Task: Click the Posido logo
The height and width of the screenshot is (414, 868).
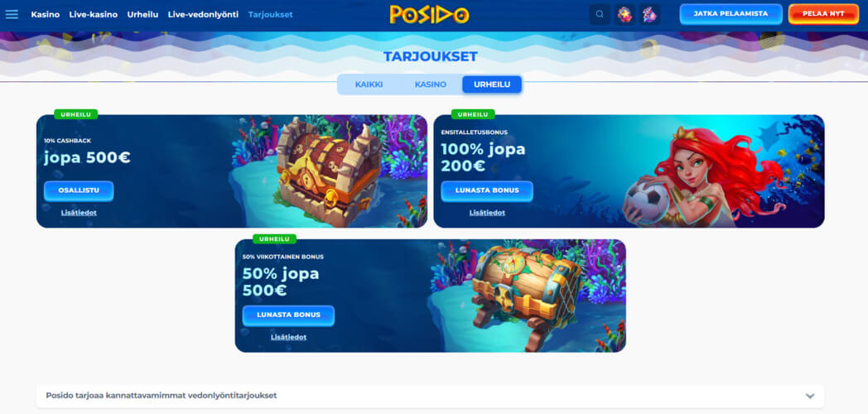Action: point(430,14)
